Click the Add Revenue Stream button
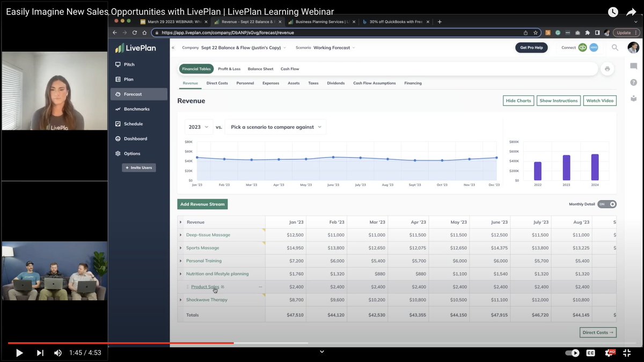The image size is (644, 362). [x=202, y=204]
